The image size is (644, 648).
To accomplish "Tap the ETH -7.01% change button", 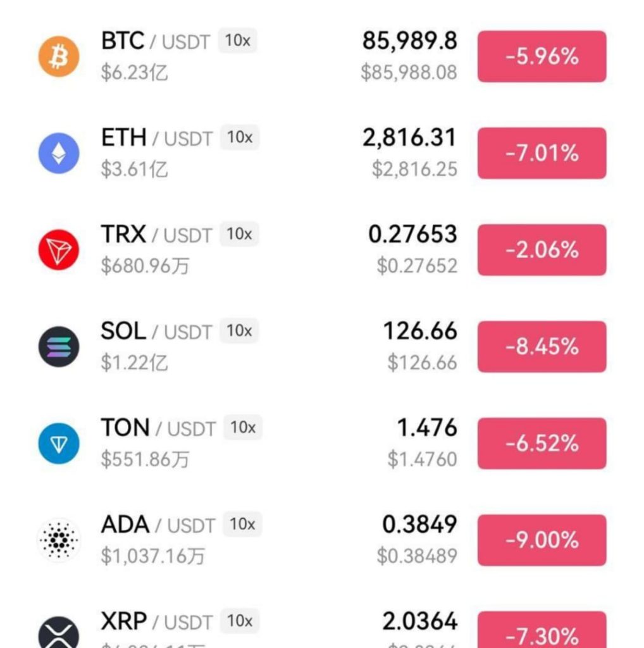I will click(542, 153).
